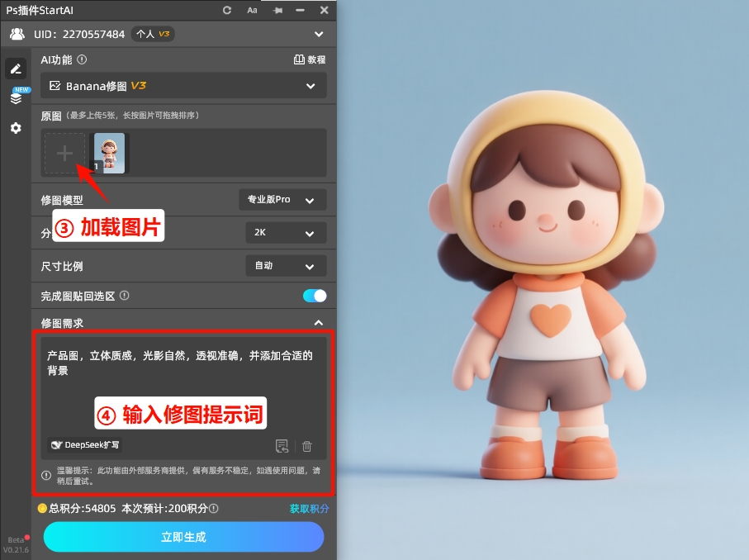
Task: Select the pen edit tool in the sidebar
Action: [16, 69]
